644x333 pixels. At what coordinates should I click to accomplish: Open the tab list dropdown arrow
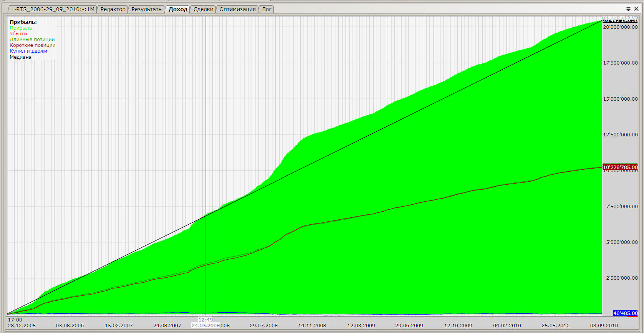click(x=628, y=9)
